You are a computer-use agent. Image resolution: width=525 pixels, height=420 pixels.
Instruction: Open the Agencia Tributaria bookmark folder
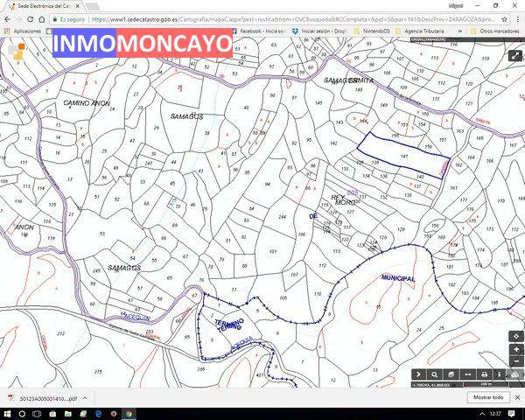[x=419, y=31]
